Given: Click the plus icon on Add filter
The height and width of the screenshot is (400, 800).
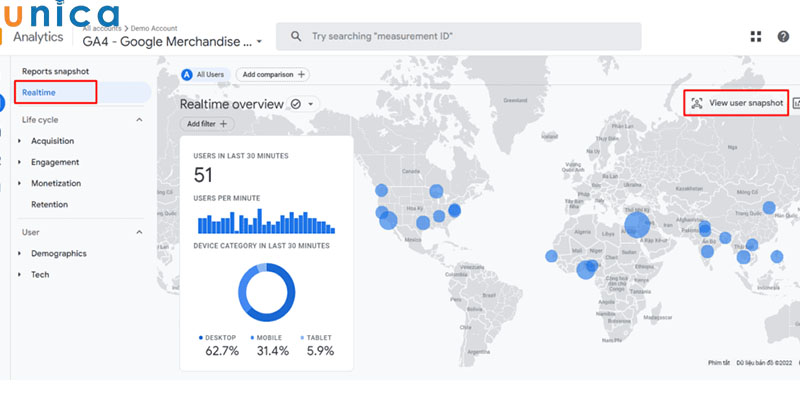Looking at the screenshot, I should pos(224,124).
